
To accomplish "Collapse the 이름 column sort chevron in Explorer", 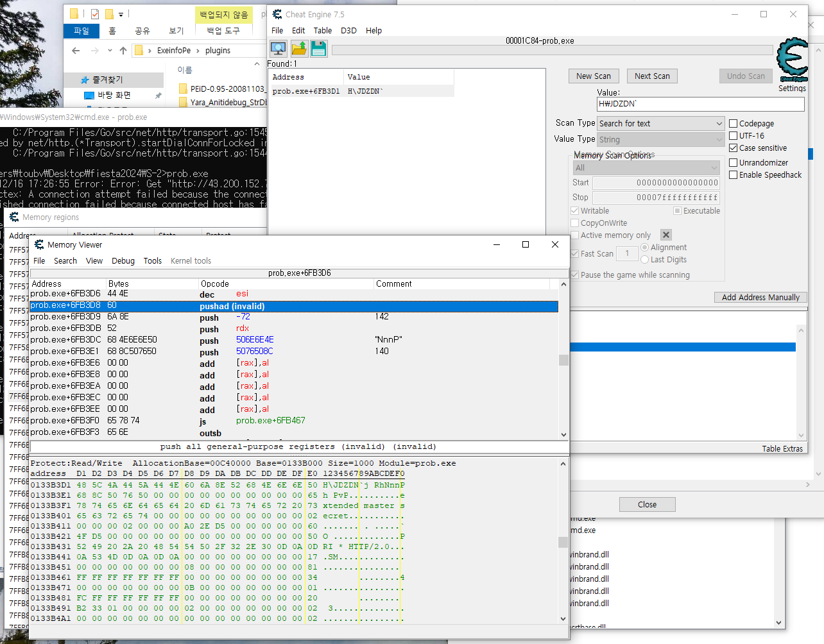I will (x=257, y=64).
